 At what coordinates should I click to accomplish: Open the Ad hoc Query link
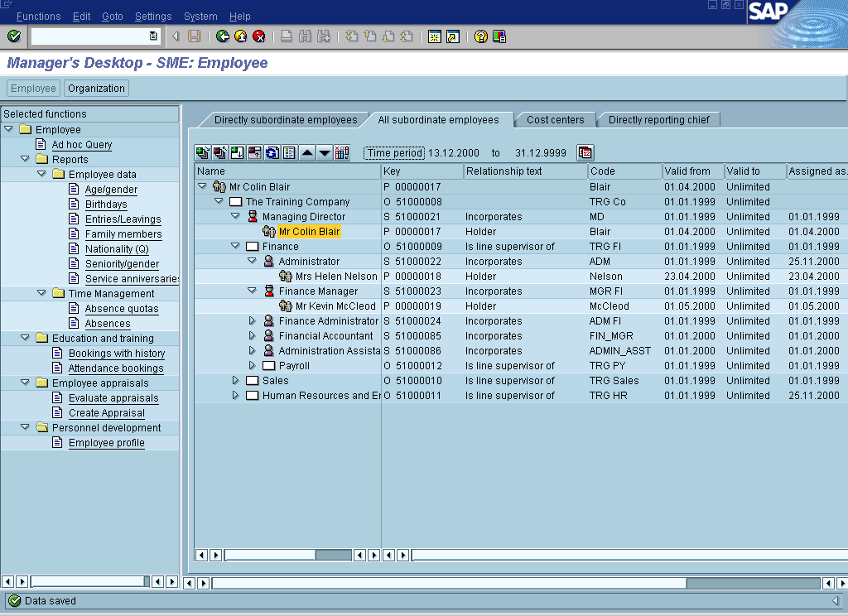coord(82,144)
